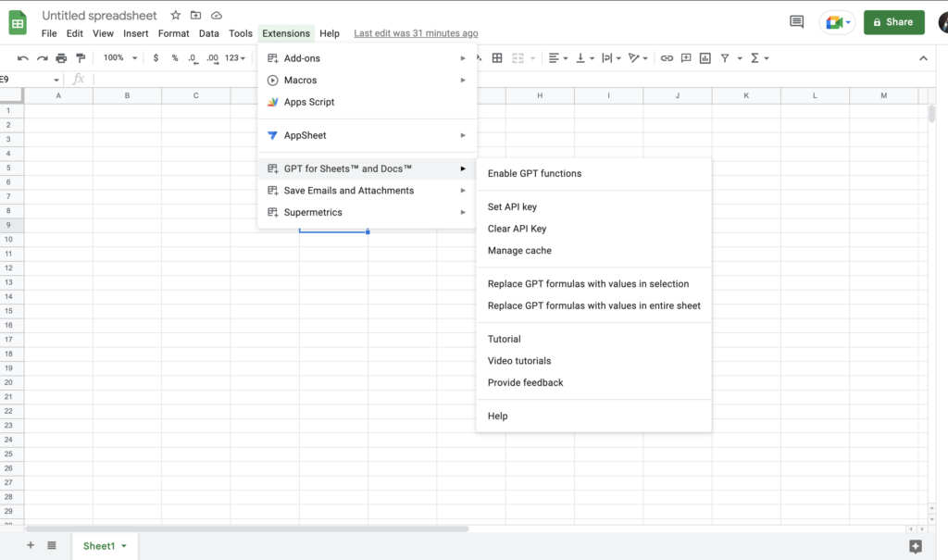Open the Format menu
This screenshot has height=560, width=948.
pyautogui.click(x=173, y=33)
